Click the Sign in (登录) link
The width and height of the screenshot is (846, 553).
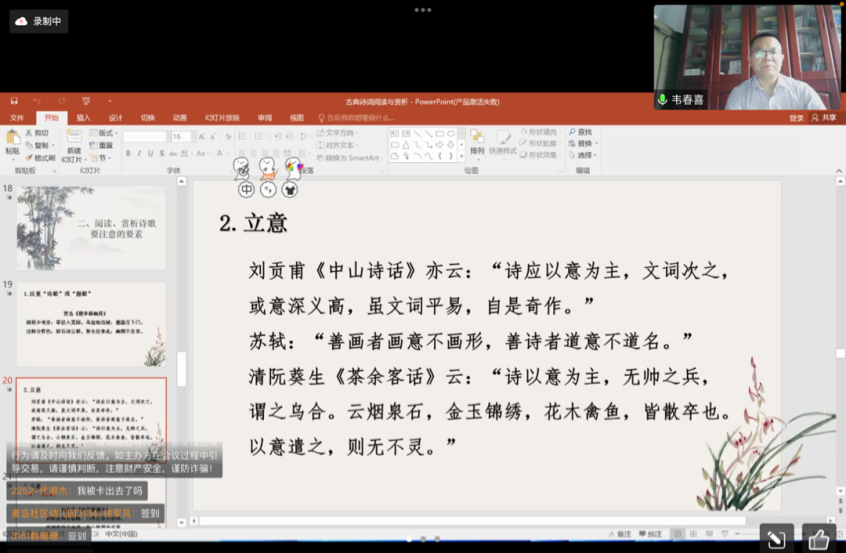click(796, 118)
